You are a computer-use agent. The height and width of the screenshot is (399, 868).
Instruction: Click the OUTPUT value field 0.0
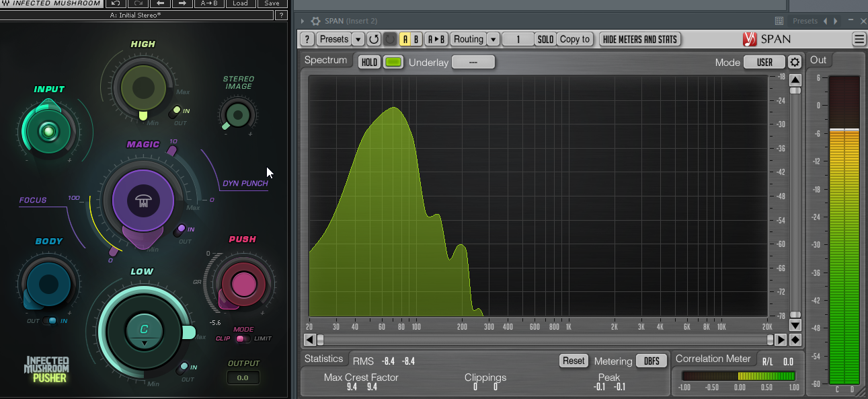click(x=243, y=377)
